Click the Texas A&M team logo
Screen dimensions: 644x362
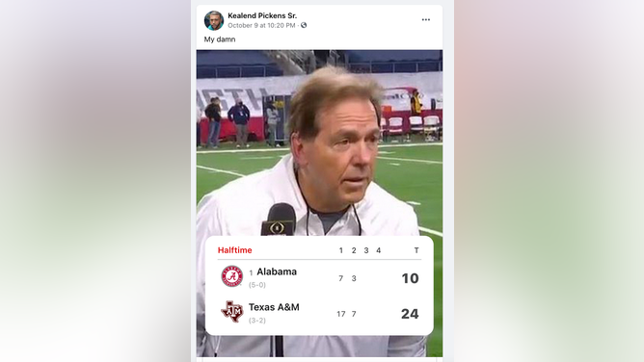[232, 311]
